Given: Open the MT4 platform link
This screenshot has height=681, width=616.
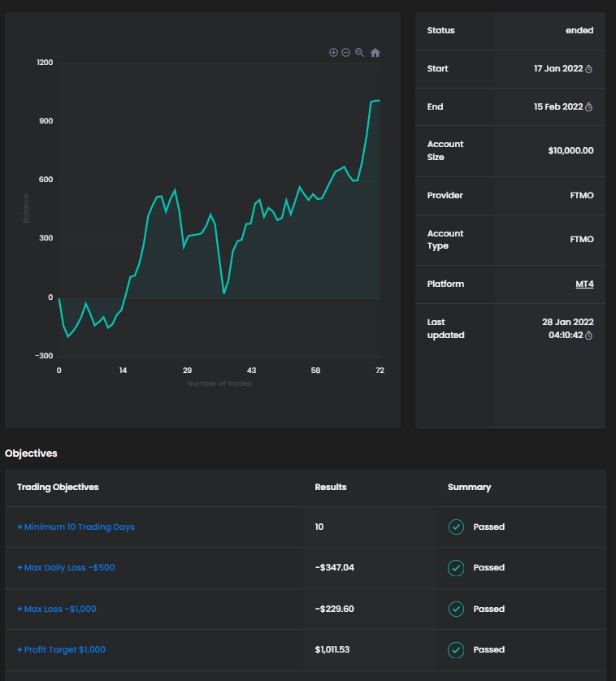Looking at the screenshot, I should click(x=584, y=284).
